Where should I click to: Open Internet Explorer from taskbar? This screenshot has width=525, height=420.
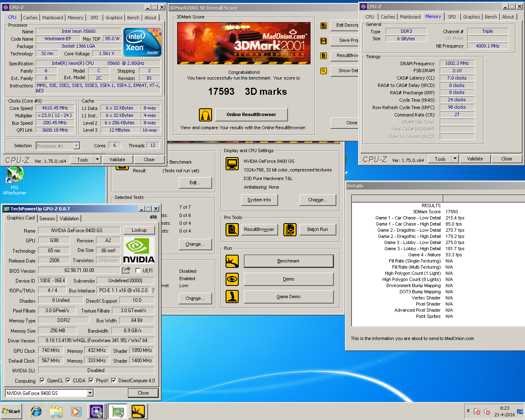coord(37,411)
